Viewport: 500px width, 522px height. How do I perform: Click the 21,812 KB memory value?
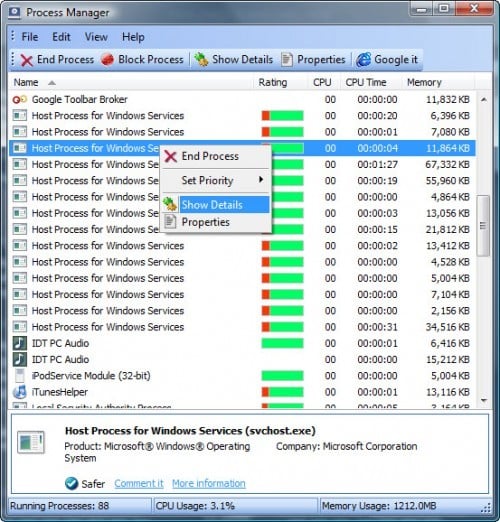click(x=447, y=229)
